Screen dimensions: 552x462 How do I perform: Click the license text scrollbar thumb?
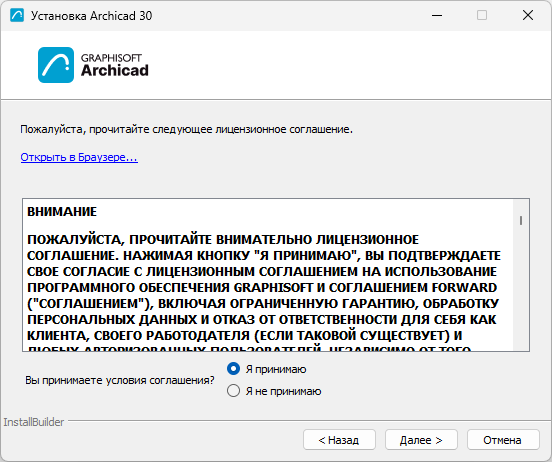tap(521, 220)
